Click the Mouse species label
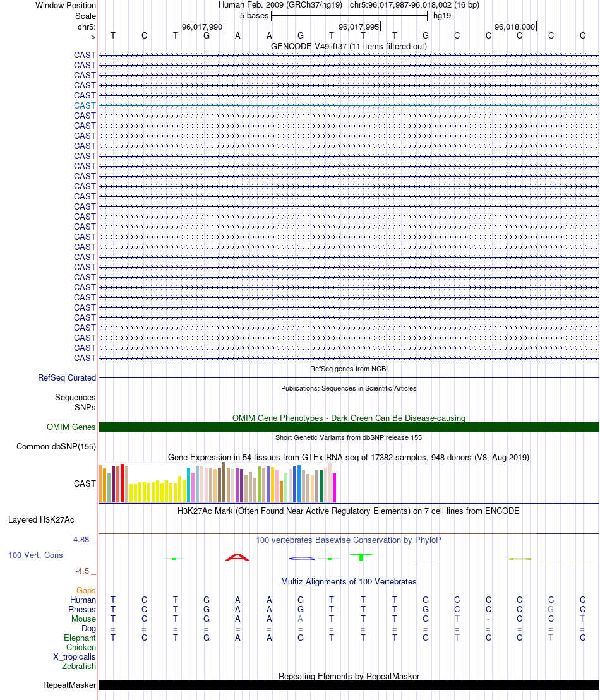The width and height of the screenshot is (600, 700). coord(83,619)
